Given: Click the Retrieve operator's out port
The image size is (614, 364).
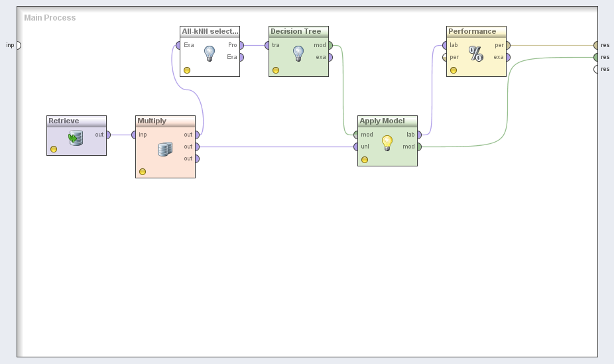Looking at the screenshot, I should 108,135.
